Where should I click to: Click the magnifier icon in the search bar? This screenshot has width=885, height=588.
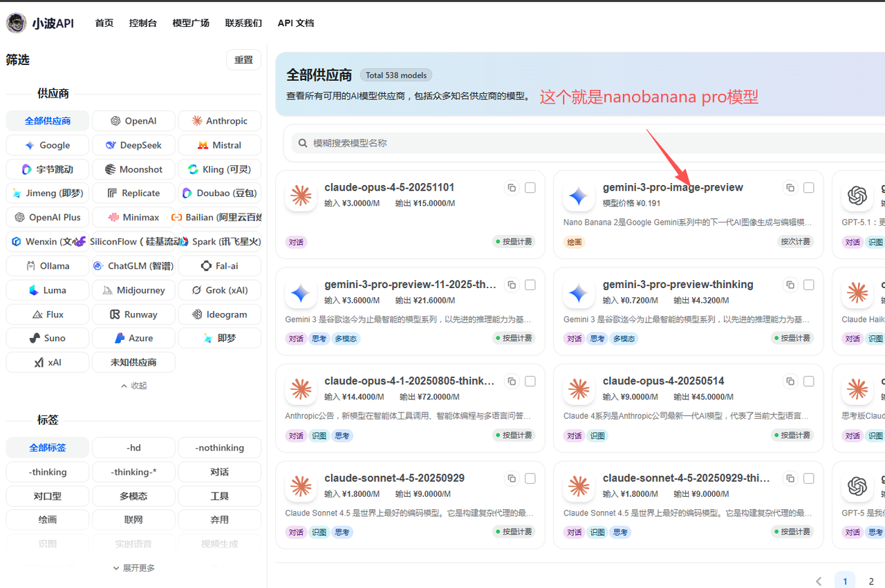(303, 143)
